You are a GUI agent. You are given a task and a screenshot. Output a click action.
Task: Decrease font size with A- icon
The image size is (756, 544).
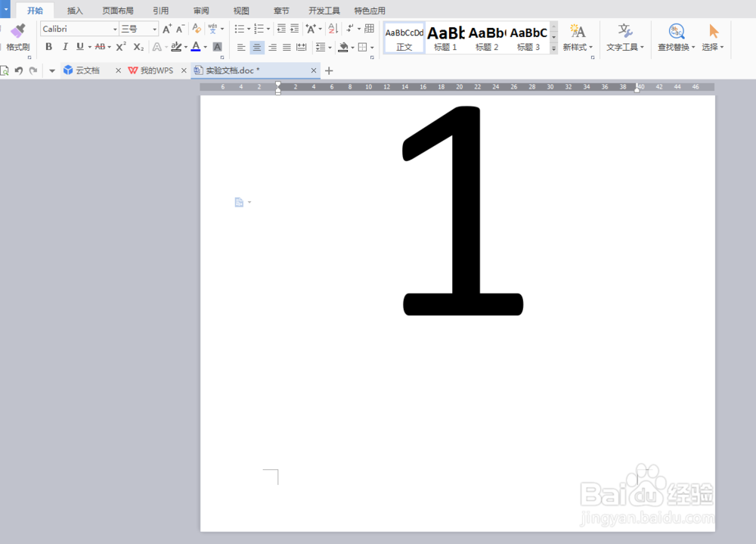(181, 29)
